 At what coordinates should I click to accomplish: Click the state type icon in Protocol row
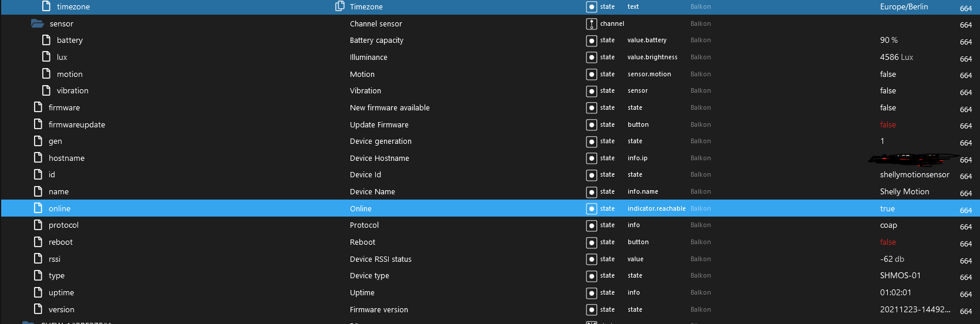click(x=591, y=225)
